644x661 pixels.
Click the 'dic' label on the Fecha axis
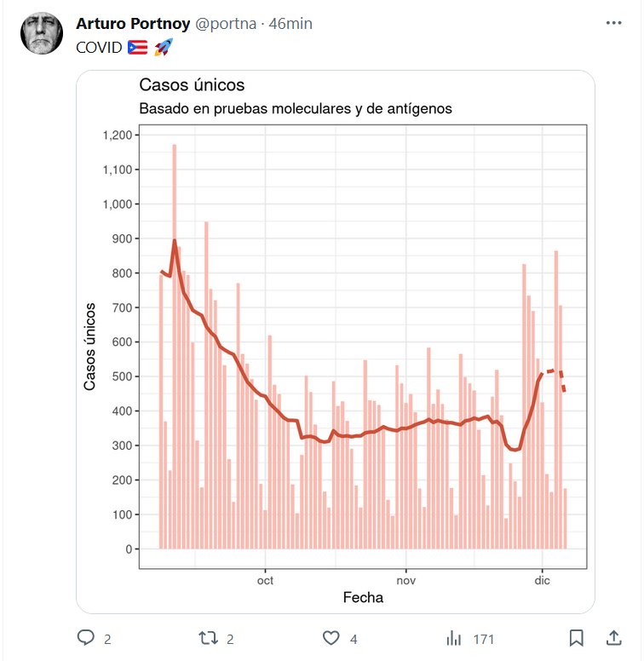click(543, 581)
